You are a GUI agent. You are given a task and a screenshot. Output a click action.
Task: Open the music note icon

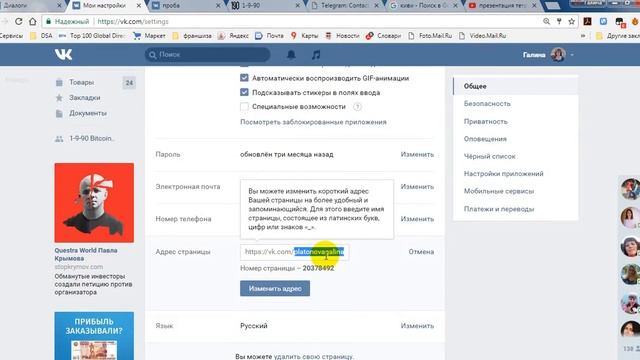click(x=316, y=54)
